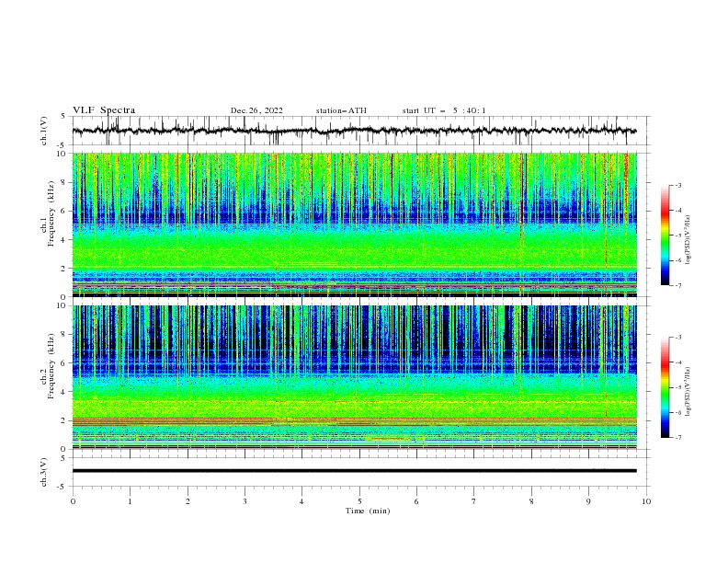Click "-7" label on upper color scale
The height and width of the screenshot is (563, 728).
tap(677, 285)
